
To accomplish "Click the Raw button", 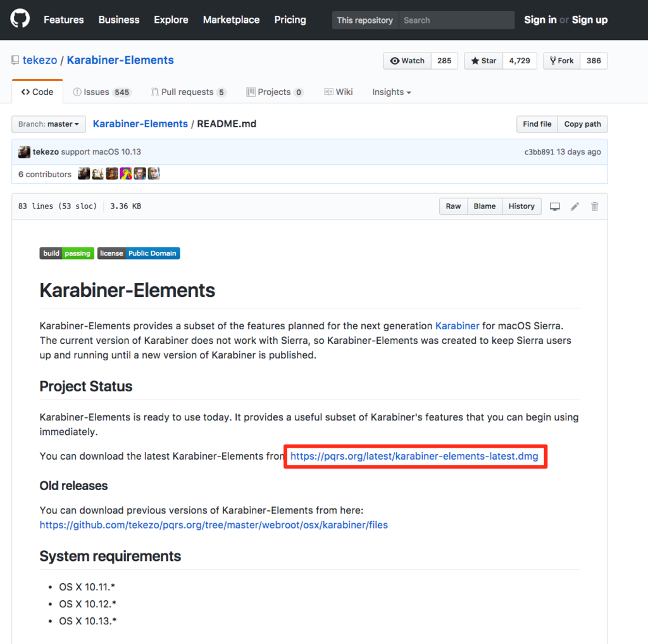I will 453,206.
